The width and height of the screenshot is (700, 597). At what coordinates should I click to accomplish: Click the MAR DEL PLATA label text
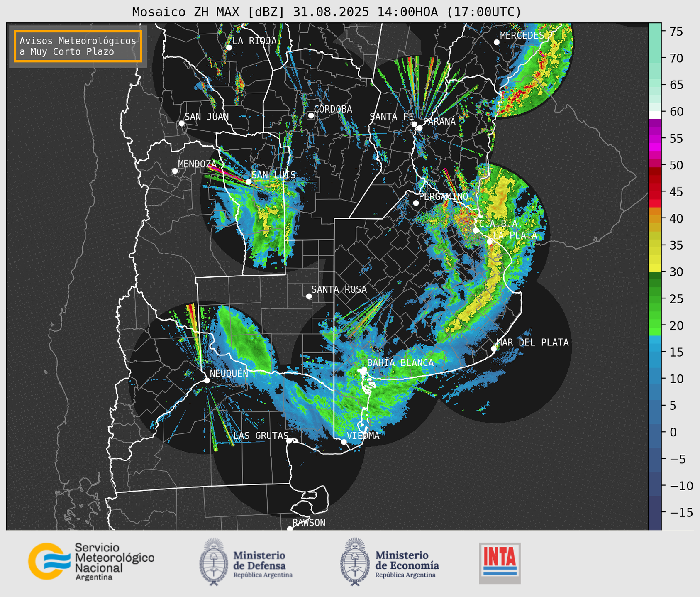[533, 343]
